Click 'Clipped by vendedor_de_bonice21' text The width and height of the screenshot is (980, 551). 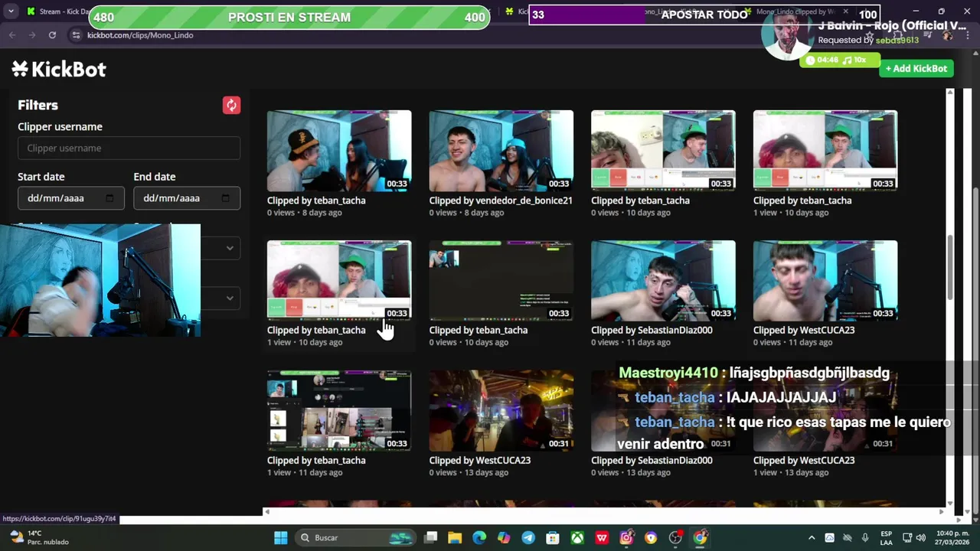pos(501,201)
